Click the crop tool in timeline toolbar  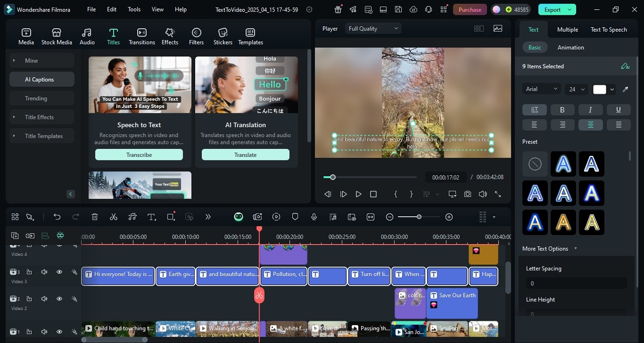tap(171, 217)
